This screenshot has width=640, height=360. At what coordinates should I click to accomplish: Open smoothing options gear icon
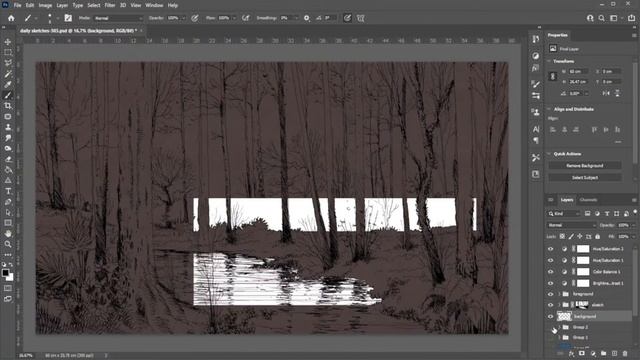pyautogui.click(x=307, y=18)
